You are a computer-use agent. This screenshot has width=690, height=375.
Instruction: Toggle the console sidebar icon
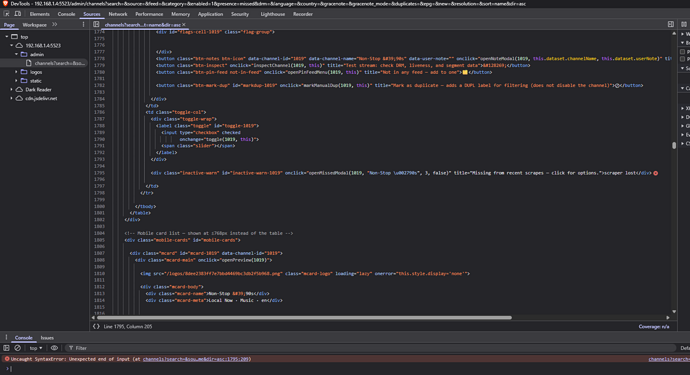6,348
